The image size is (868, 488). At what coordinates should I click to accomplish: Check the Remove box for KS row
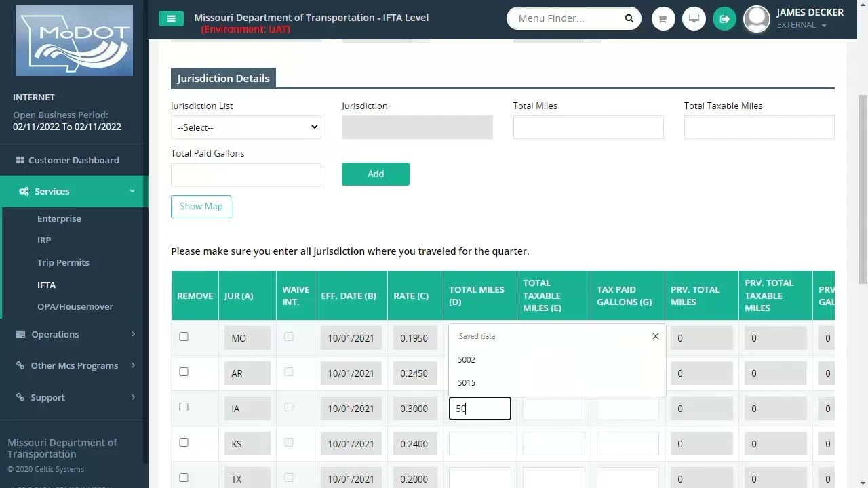(184, 443)
